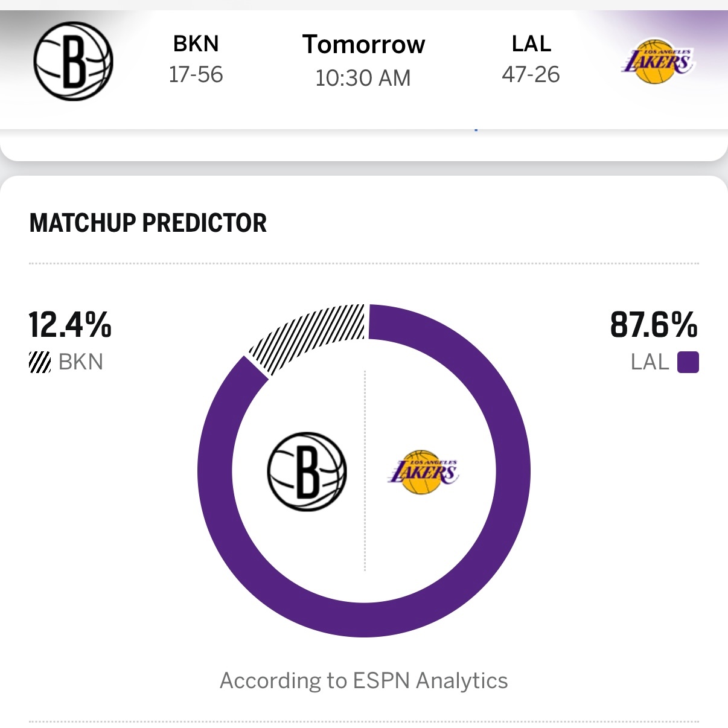
Task: Click the BKN record 17-56
Action: tap(195, 75)
